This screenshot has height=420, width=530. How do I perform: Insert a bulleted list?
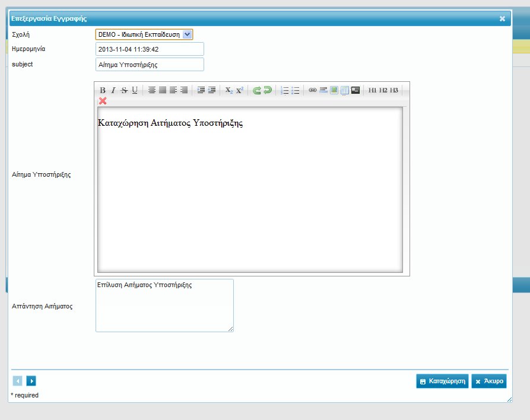pos(296,90)
